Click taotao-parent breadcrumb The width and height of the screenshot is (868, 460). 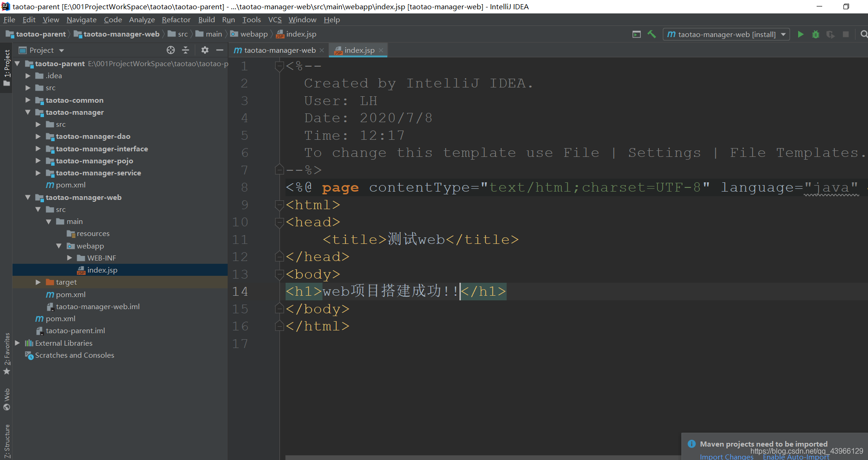pyautogui.click(x=36, y=34)
